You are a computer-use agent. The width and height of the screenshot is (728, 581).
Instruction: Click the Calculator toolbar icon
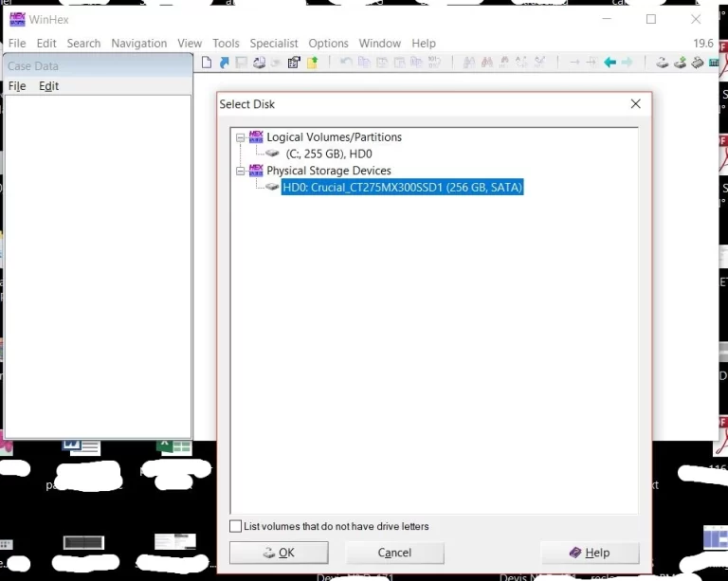coord(714,62)
